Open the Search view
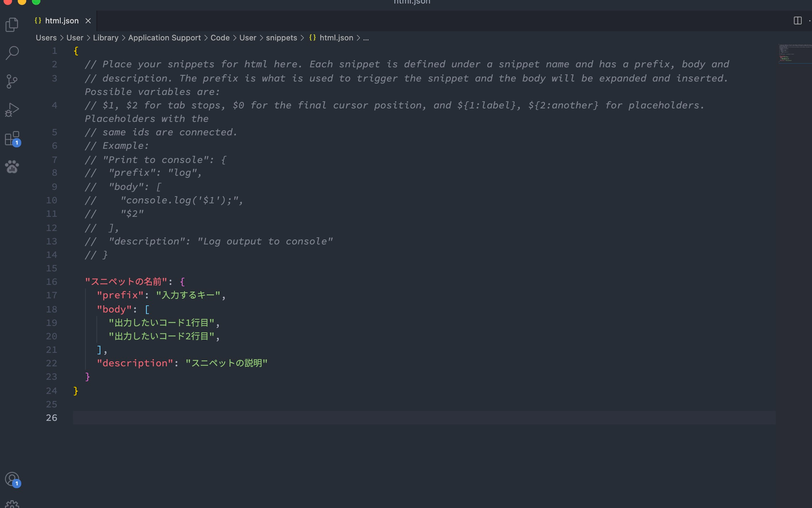 (x=12, y=53)
